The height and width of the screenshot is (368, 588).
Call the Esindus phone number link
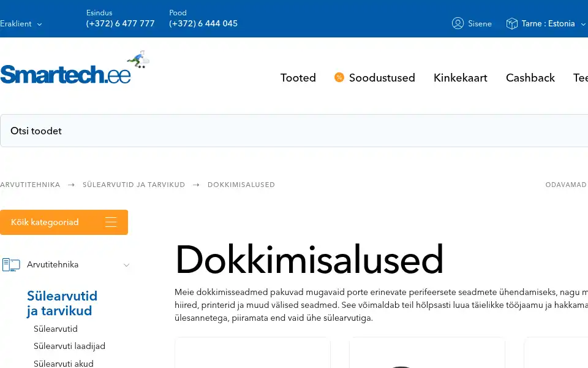(120, 24)
